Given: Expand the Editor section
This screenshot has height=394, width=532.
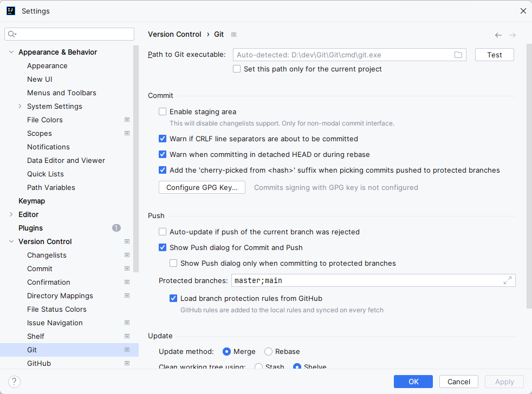Looking at the screenshot, I should pos(11,214).
